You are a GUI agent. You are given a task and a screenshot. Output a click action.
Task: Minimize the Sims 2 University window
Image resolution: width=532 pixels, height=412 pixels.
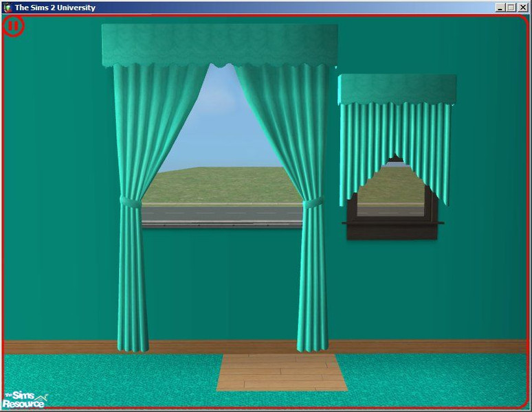pos(500,7)
